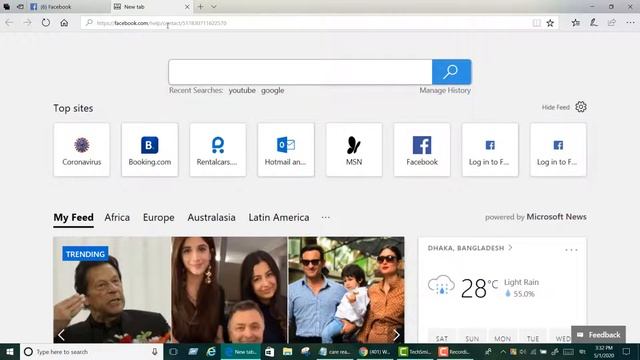Click the Add notes pen icon
640x360 pixels.
[593, 23]
